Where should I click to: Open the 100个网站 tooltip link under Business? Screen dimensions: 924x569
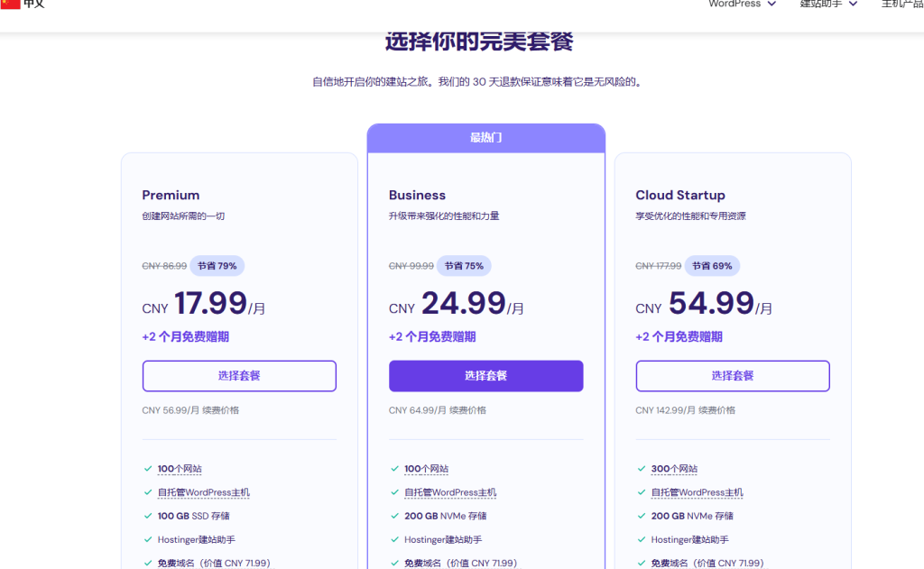pos(427,469)
